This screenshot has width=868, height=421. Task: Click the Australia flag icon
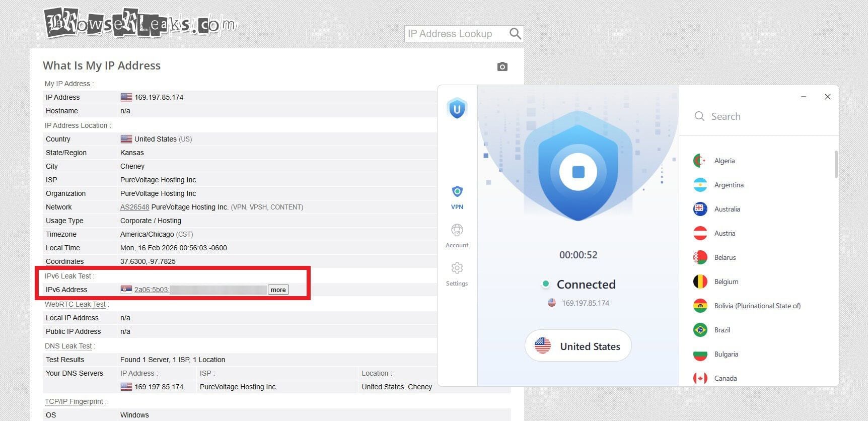point(700,209)
